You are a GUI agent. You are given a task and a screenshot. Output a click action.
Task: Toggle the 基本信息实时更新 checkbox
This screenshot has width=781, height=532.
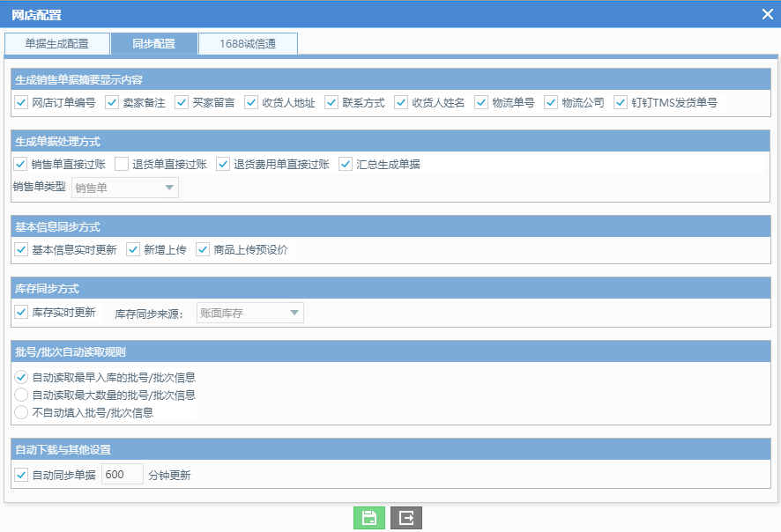(x=21, y=249)
